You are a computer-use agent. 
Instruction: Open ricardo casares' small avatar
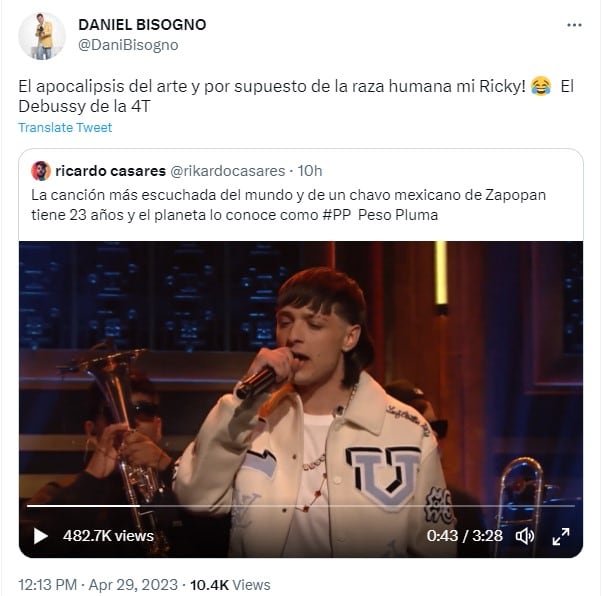pyautogui.click(x=41, y=171)
